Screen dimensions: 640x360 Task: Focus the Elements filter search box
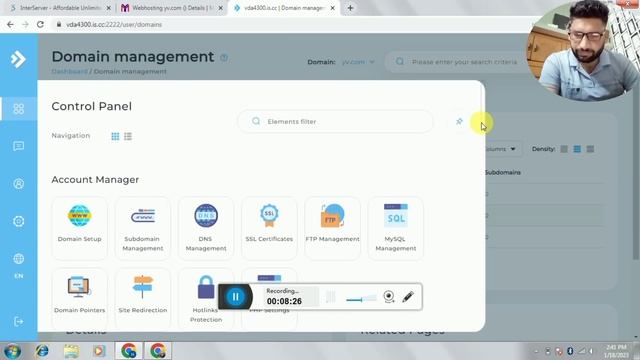point(335,121)
